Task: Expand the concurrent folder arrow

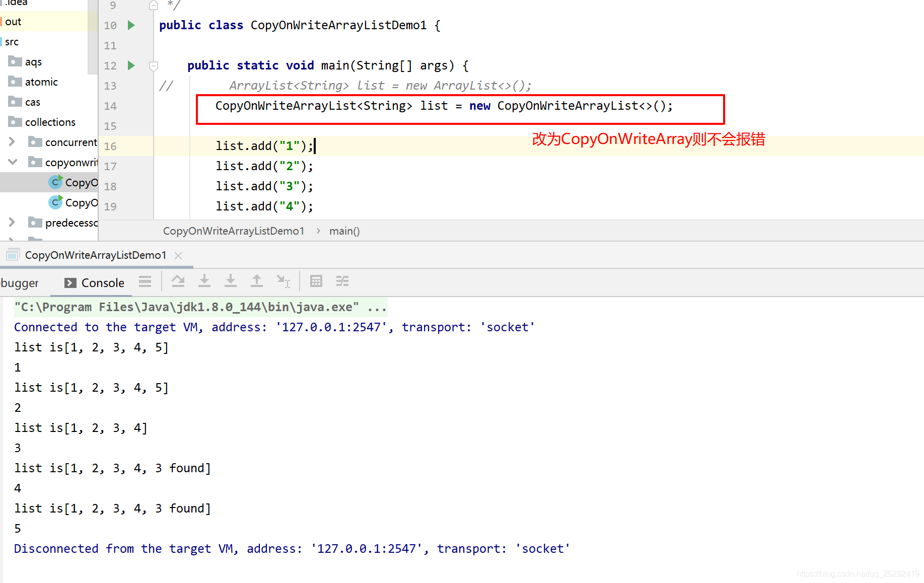Action: pos(12,142)
